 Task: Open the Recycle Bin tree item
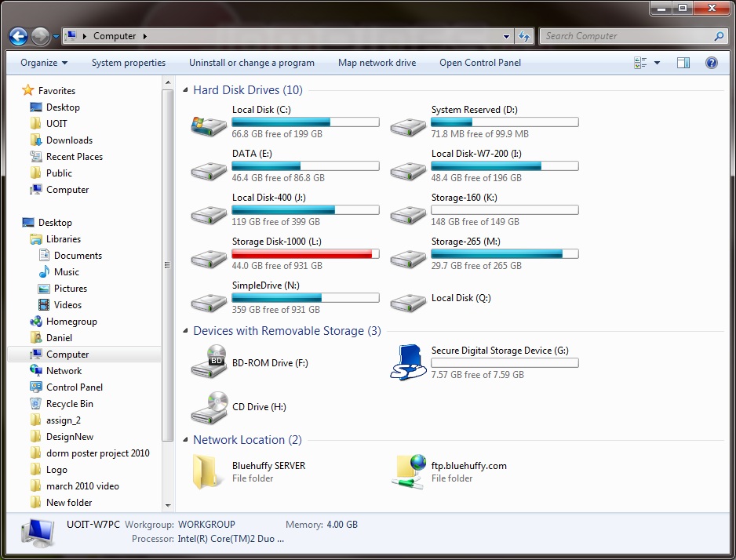pyautogui.click(x=70, y=404)
